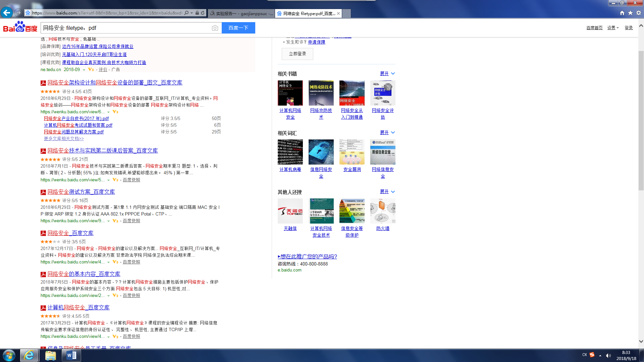Open the IE favorites star icon
This screenshot has width=644, height=362.
point(630,13)
